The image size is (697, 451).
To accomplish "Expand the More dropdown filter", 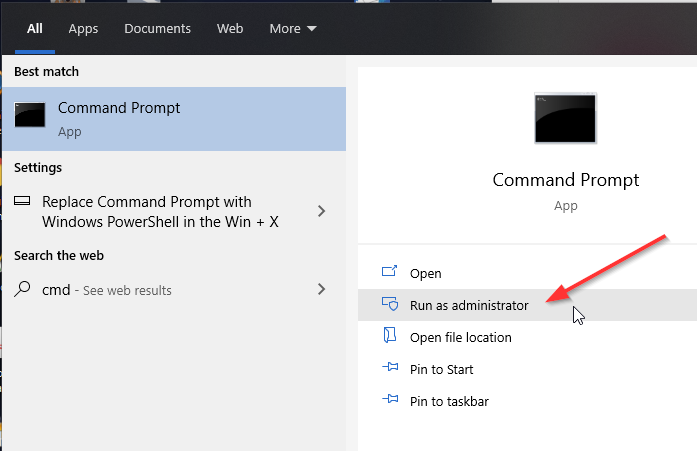I will point(292,28).
